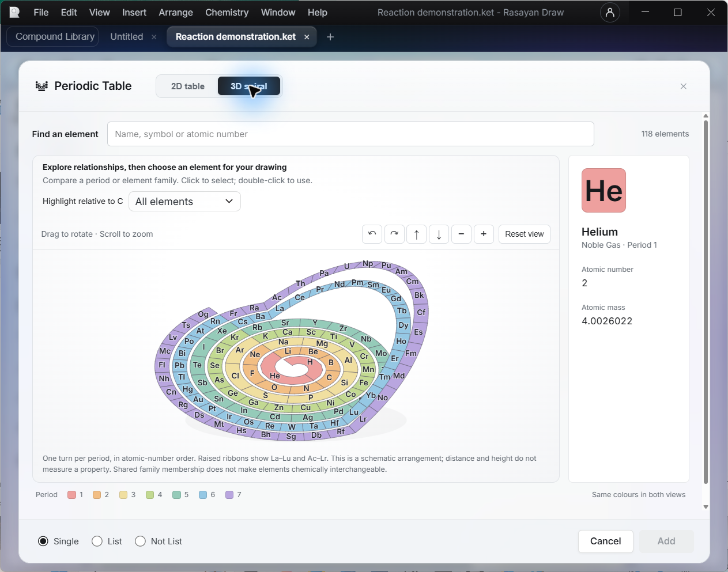
Task: Click the rotate left (undo arrow) view button
Action: [372, 234]
